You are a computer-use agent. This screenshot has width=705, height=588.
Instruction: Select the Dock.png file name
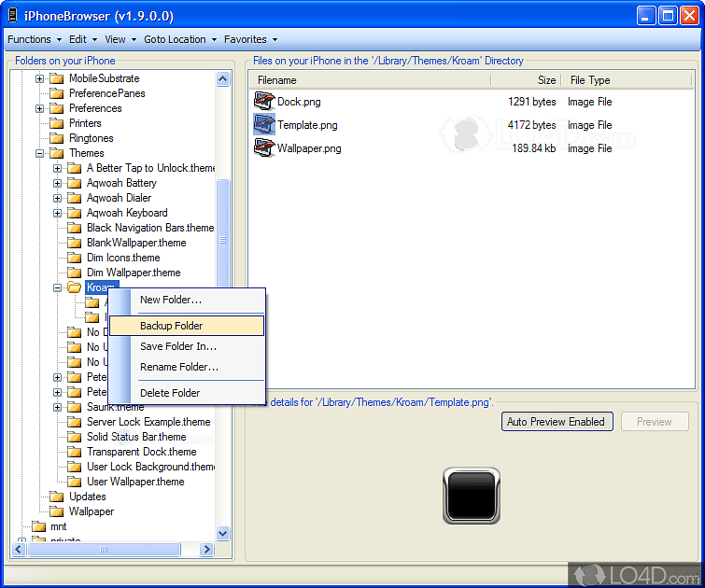pyautogui.click(x=299, y=102)
